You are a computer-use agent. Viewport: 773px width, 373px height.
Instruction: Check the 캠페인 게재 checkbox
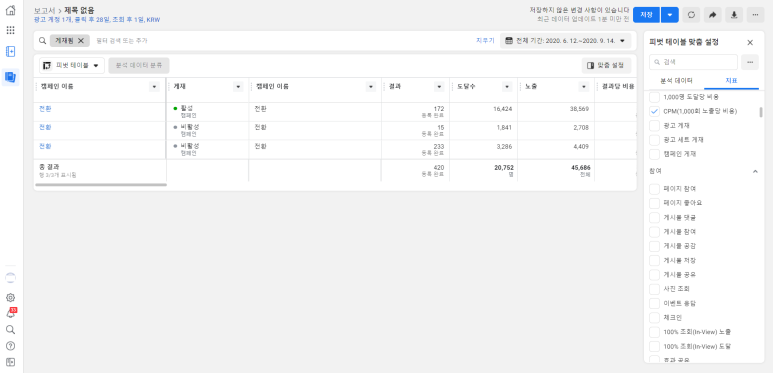(x=654, y=154)
